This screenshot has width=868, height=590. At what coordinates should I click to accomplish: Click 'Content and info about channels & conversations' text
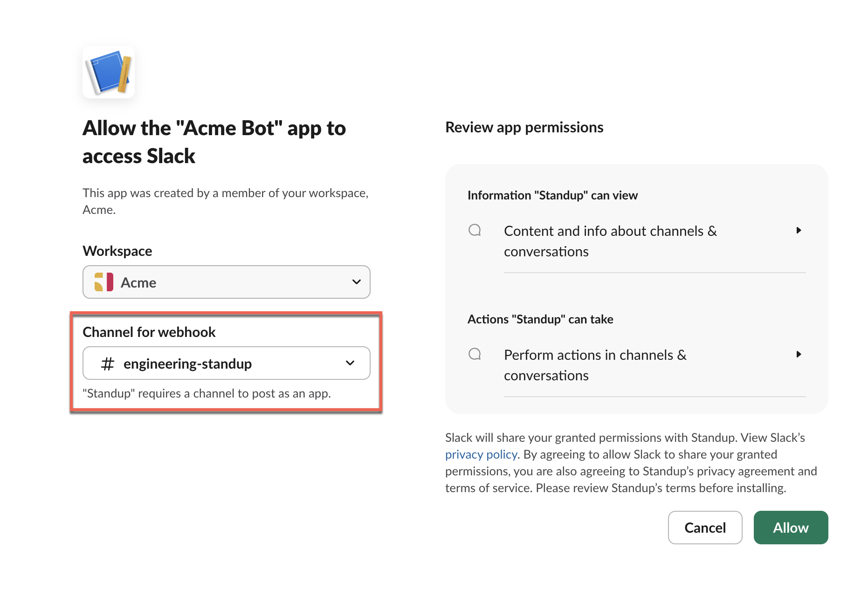point(610,241)
